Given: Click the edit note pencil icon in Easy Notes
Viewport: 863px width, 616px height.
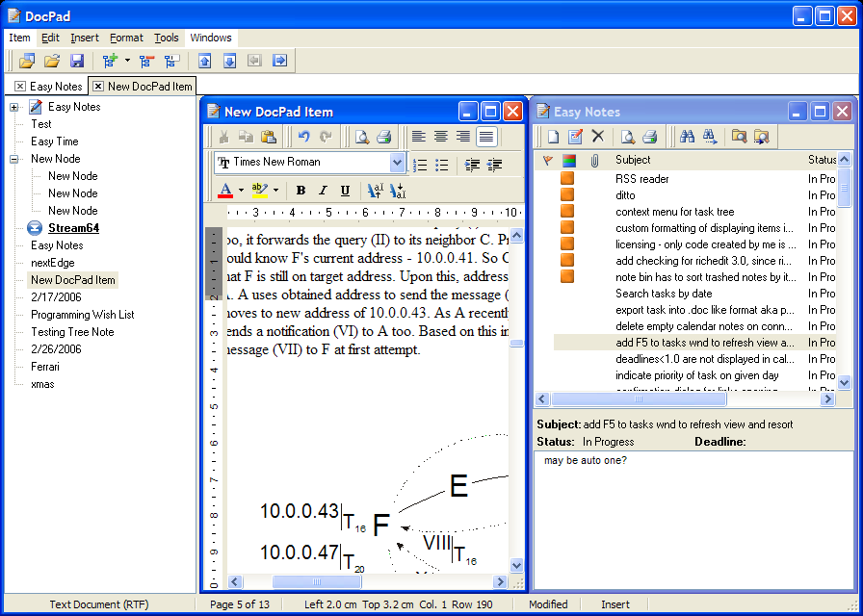Looking at the screenshot, I should 575,137.
